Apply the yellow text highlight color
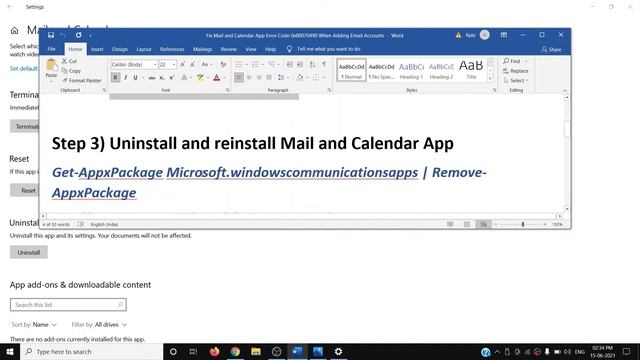 point(200,78)
